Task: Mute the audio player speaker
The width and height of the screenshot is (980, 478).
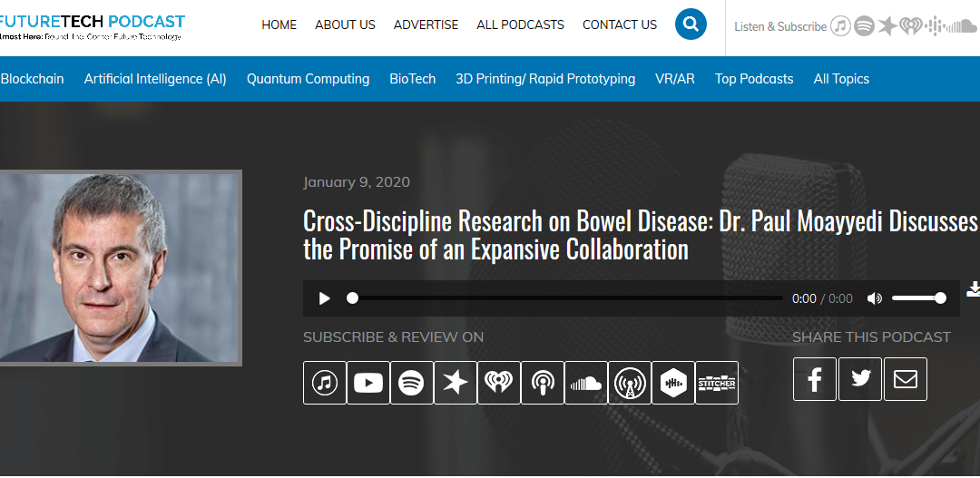Action: pos(874,298)
